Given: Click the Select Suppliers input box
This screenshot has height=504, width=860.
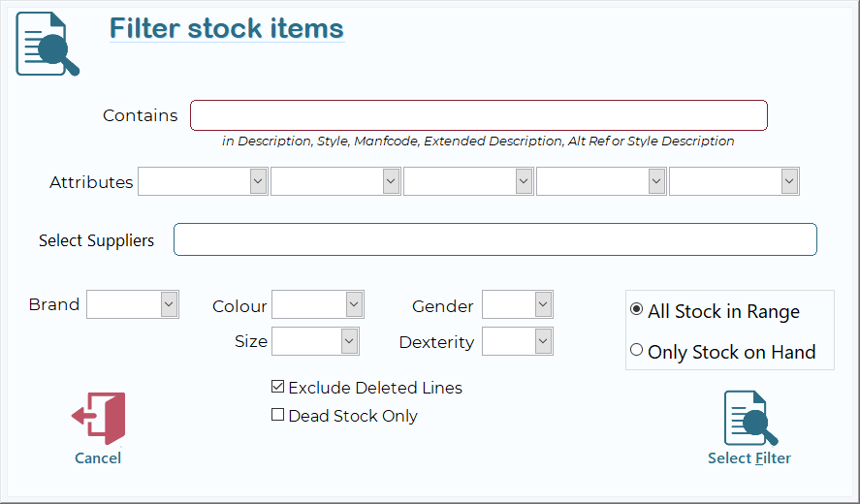Looking at the screenshot, I should [494, 239].
